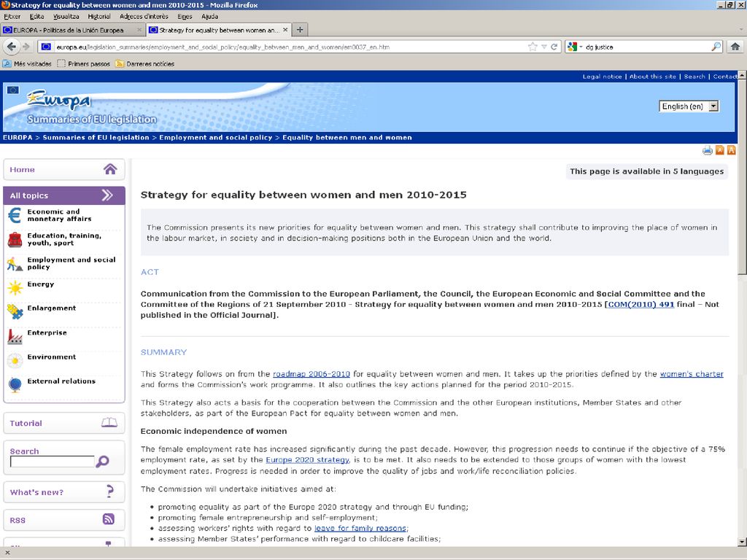Open the roadmap 2006-2010 link

tap(311, 374)
